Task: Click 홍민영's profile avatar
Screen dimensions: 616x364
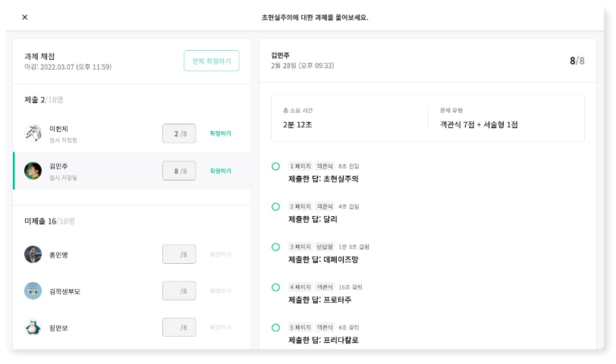Action: click(33, 255)
